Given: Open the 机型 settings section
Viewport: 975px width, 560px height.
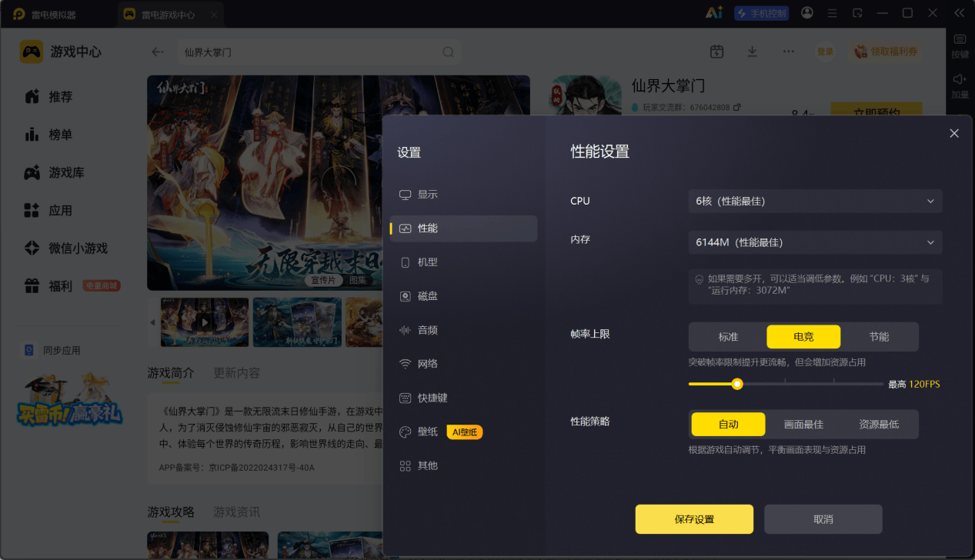Looking at the screenshot, I should point(463,262).
